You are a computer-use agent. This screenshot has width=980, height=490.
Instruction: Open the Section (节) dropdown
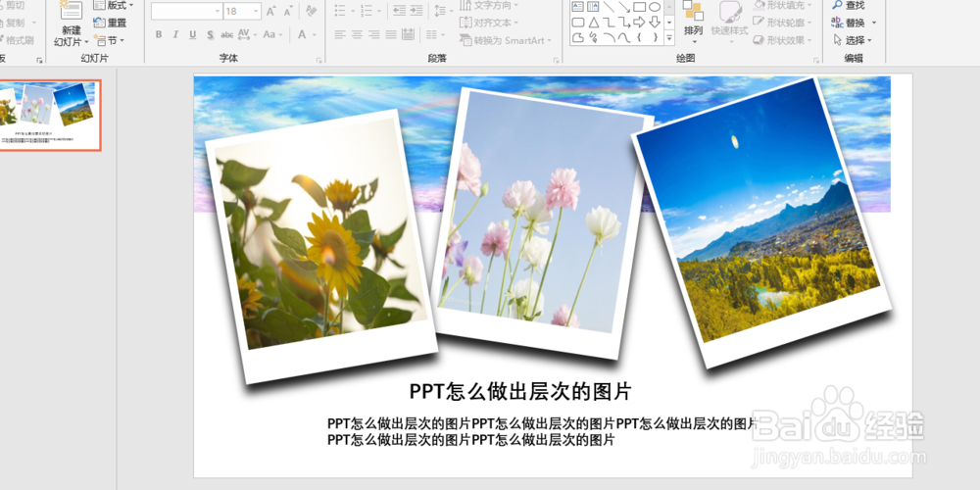[x=109, y=40]
